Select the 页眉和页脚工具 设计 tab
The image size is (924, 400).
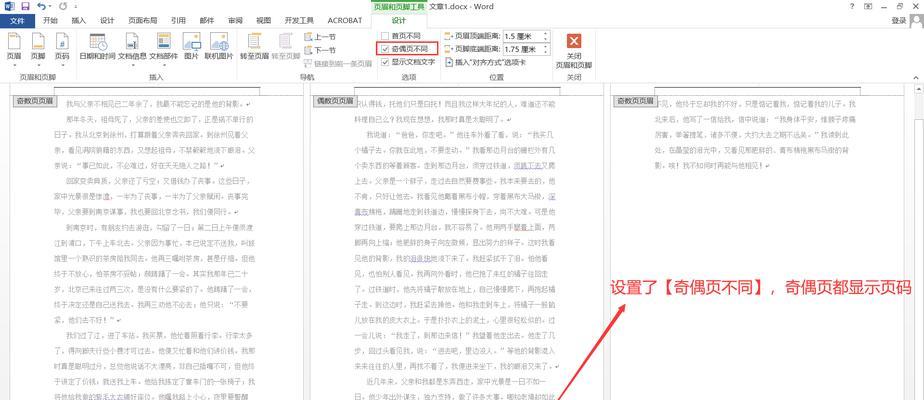[x=399, y=20]
